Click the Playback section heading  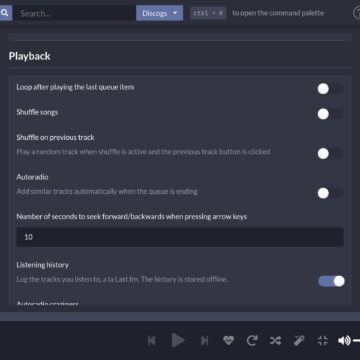click(30, 56)
